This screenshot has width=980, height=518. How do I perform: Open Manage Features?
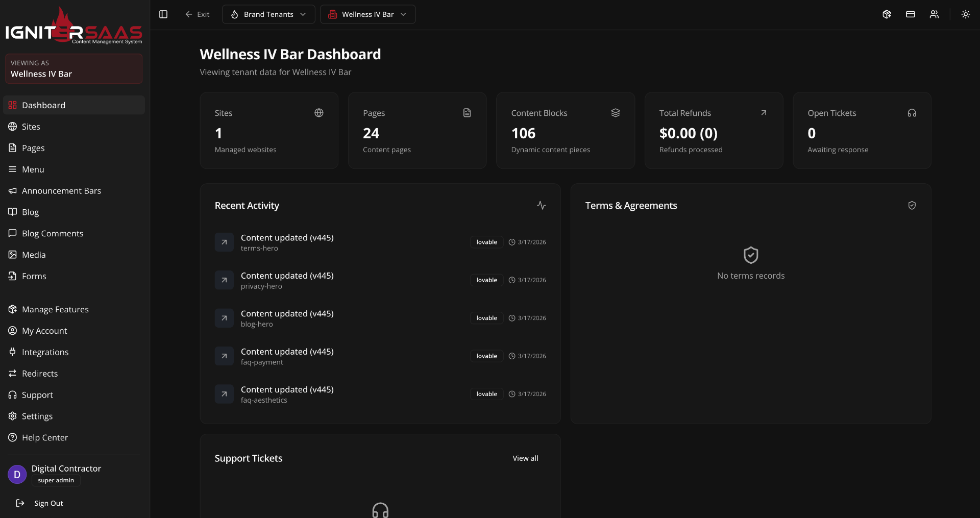[55, 309]
